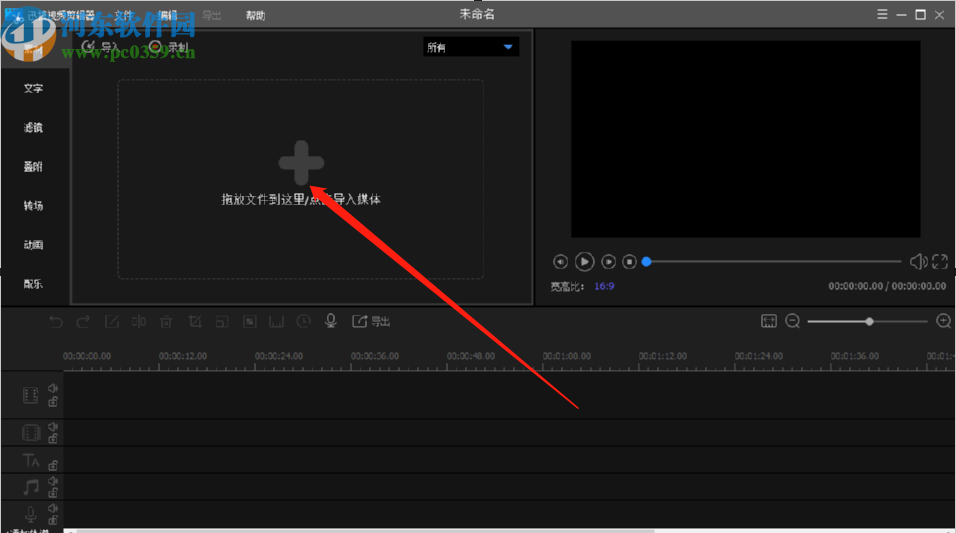Select the split clip tool icon
Image resolution: width=956 pixels, height=533 pixels.
[x=139, y=321]
